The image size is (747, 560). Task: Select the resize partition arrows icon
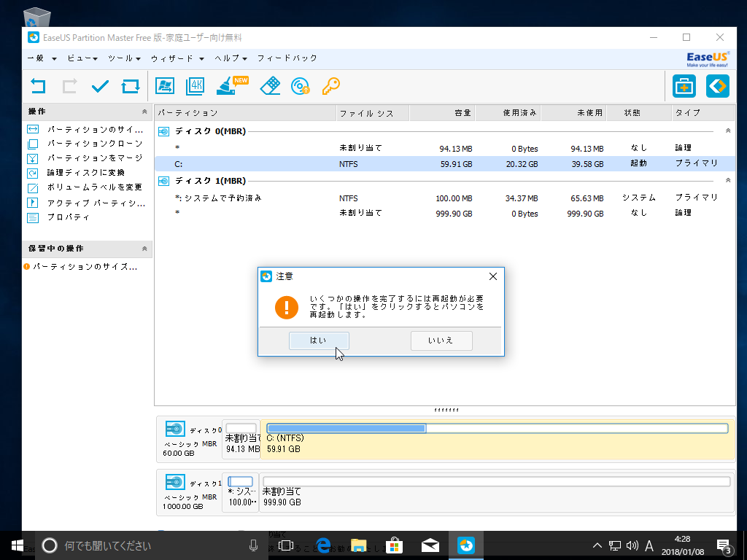33,129
